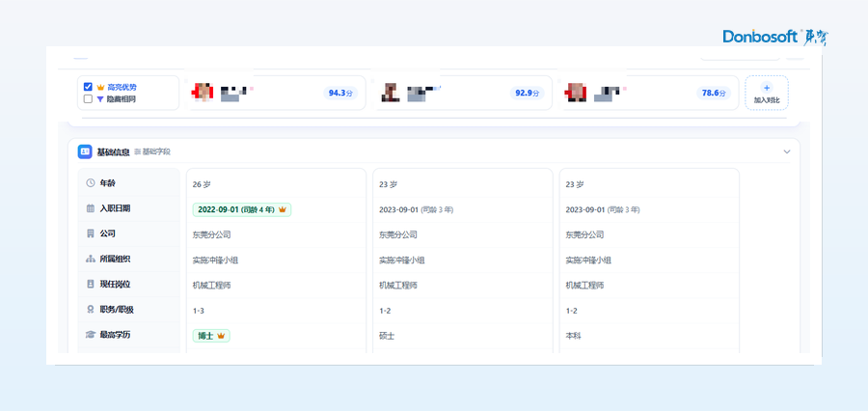The width and height of the screenshot is (868, 411).
Task: Click the avatar of the 94.3分 candidate
Action: coord(203,92)
